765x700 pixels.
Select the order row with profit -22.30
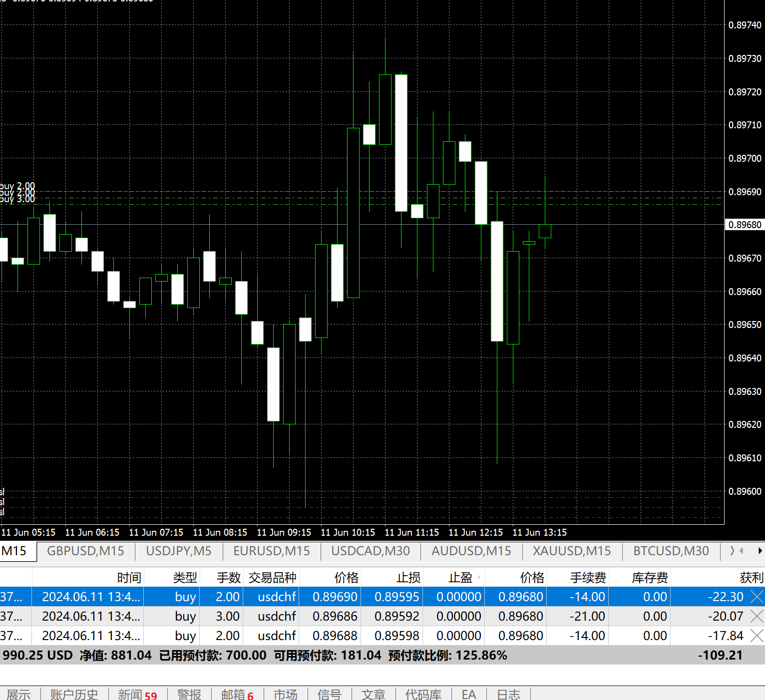[382, 597]
